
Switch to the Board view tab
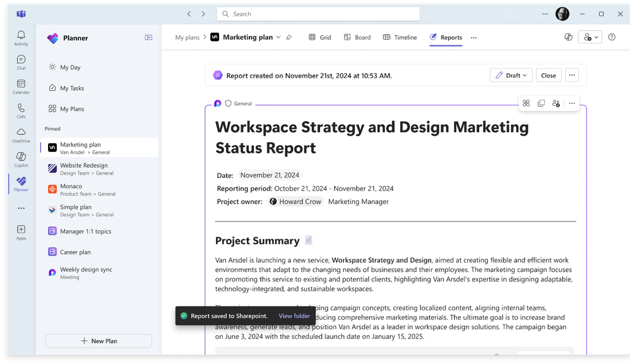tap(357, 37)
